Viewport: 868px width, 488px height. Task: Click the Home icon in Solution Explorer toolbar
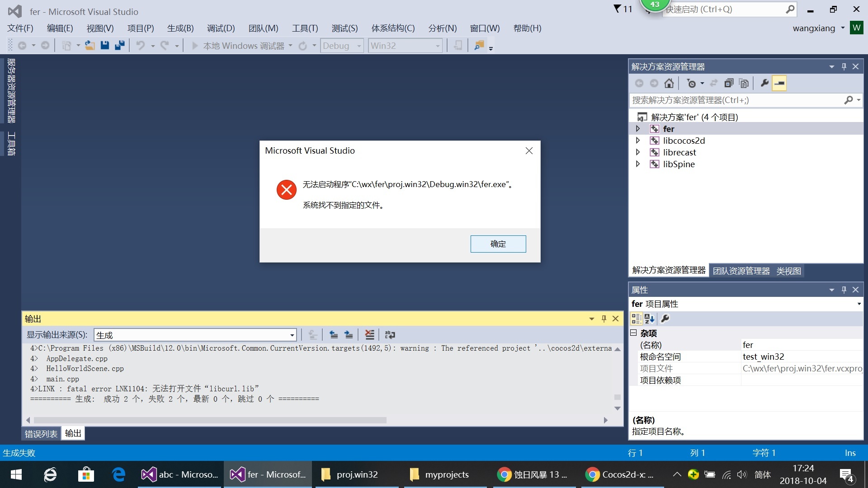pos(669,83)
